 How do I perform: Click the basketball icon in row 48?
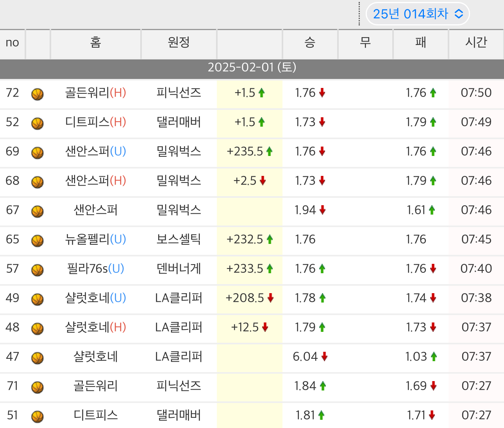click(x=38, y=328)
